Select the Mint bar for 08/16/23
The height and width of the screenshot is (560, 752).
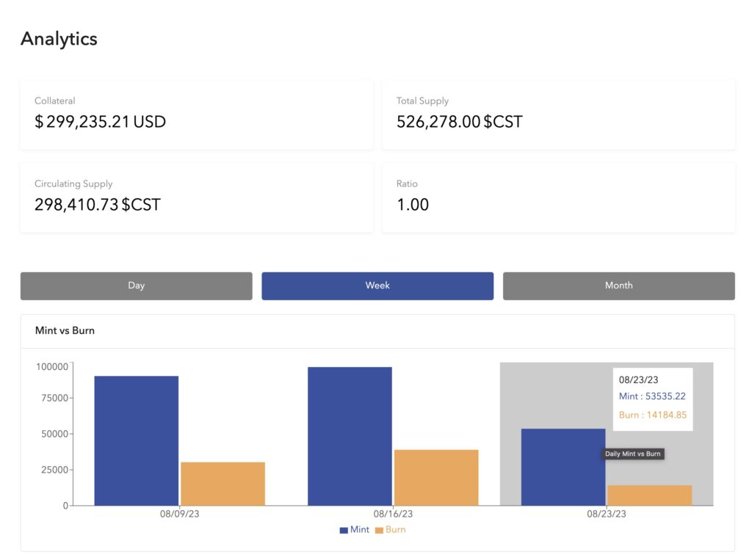point(350,436)
